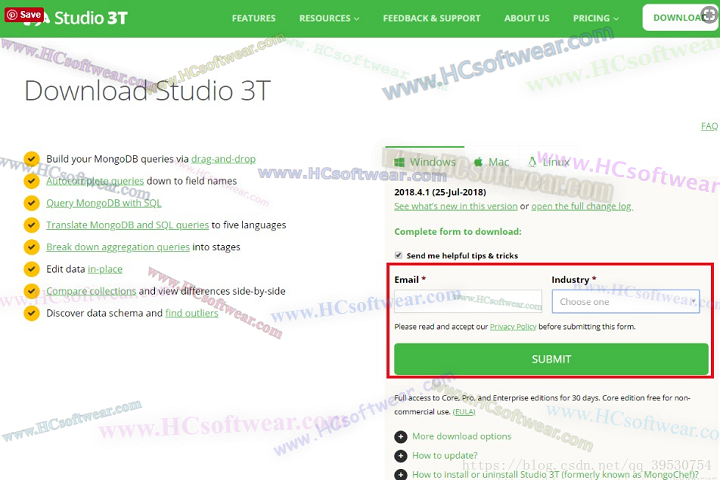Screen dimensions: 720x480
Task: Click the Apple logo icon
Action: pyautogui.click(x=478, y=162)
